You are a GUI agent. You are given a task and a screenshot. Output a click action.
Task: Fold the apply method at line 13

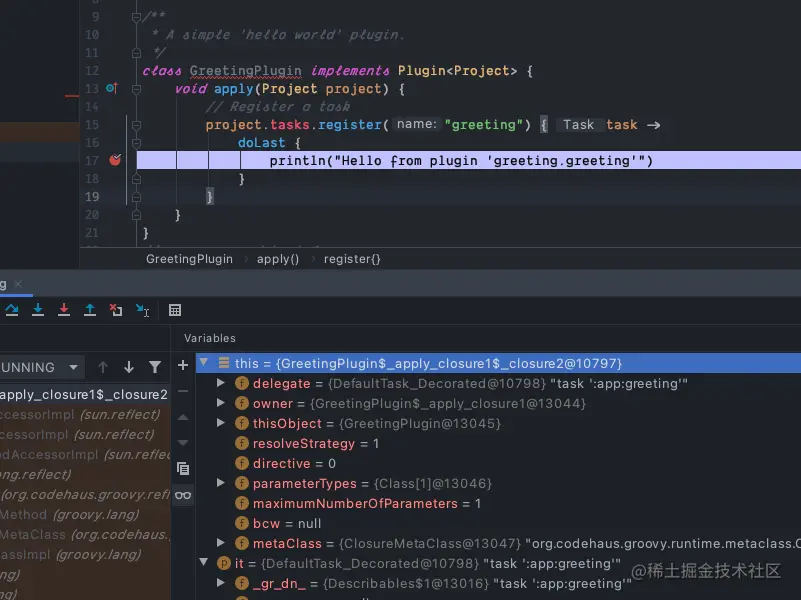pos(136,89)
